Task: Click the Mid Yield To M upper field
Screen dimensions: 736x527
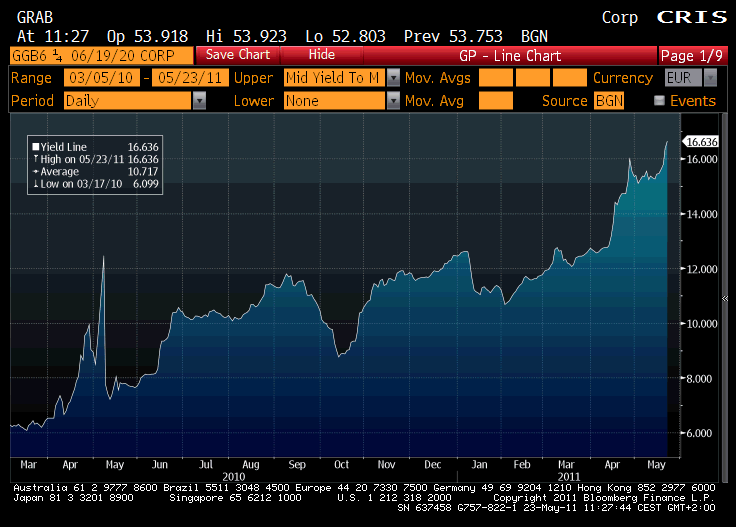Action: pyautogui.click(x=334, y=78)
